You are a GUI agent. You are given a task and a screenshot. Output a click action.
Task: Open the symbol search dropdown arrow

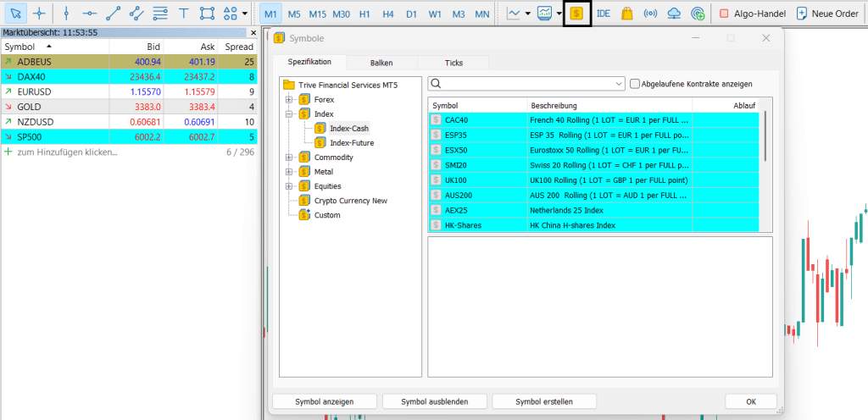click(x=619, y=84)
